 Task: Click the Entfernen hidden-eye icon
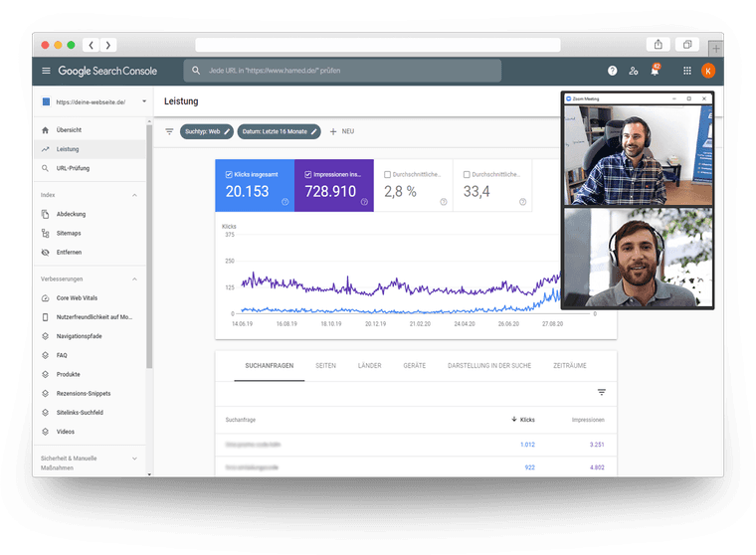(x=46, y=253)
